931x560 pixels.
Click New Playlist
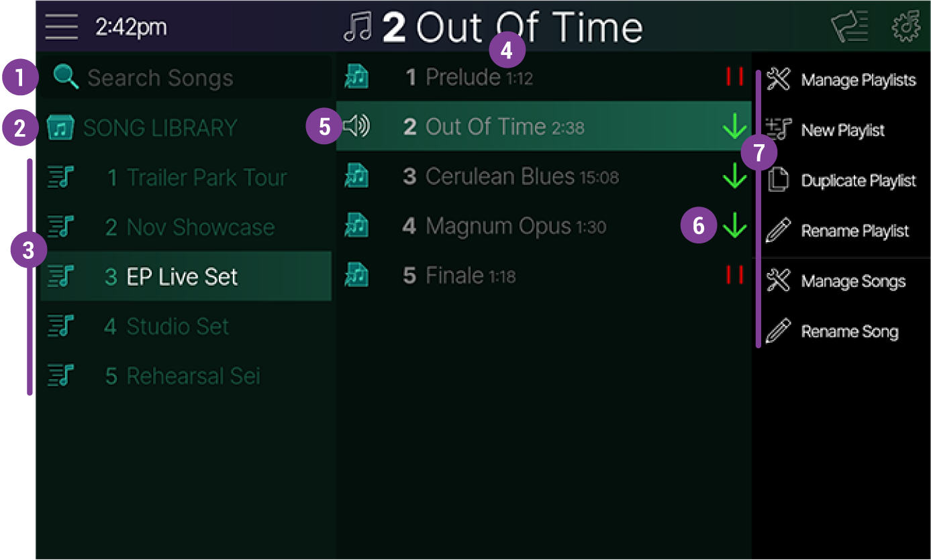tap(842, 131)
